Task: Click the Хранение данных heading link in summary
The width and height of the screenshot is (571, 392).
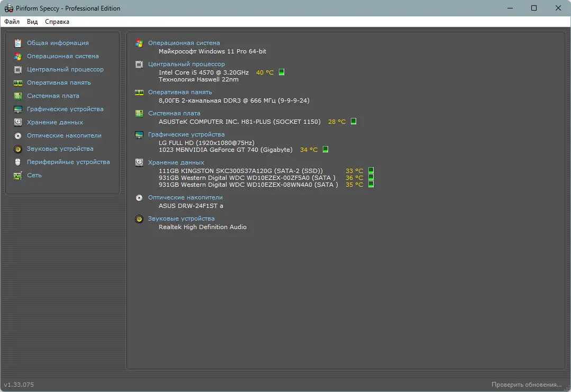Action: 176,162
